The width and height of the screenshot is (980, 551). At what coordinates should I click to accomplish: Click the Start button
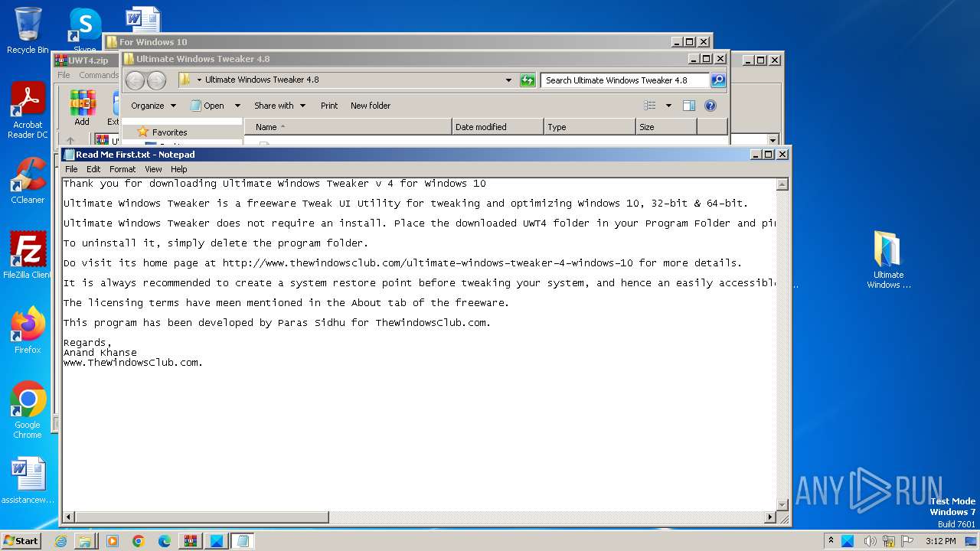pos(21,540)
